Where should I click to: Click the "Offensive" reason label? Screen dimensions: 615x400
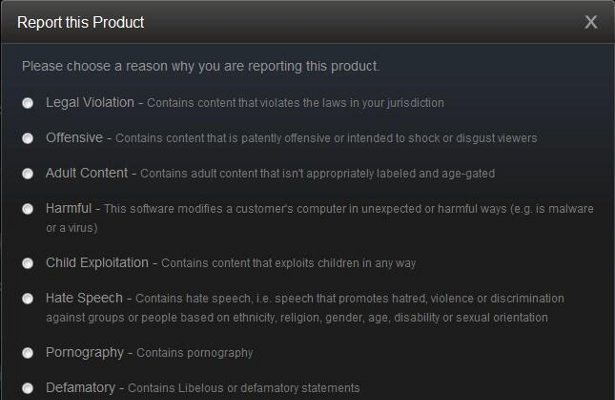pos(74,137)
